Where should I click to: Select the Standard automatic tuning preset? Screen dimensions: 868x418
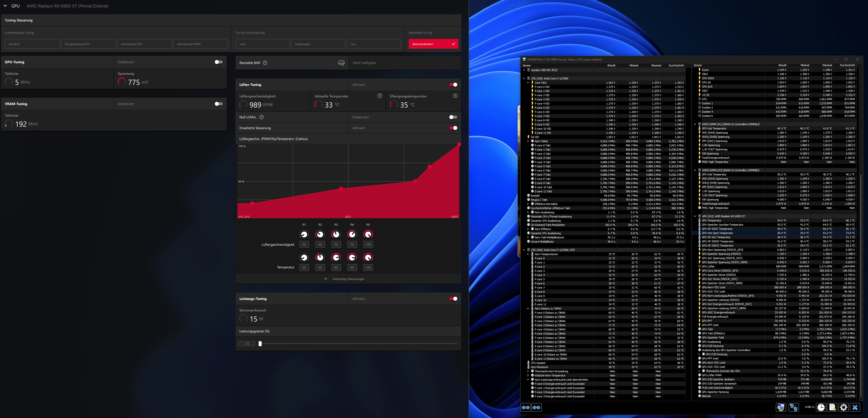pyautogui.click(x=32, y=44)
